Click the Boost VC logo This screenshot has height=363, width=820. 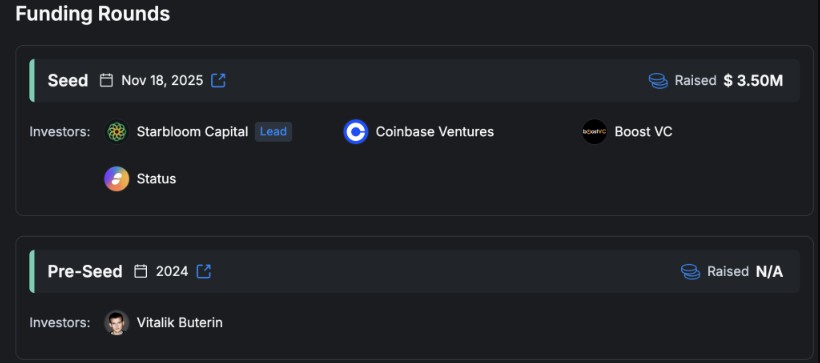tap(595, 132)
